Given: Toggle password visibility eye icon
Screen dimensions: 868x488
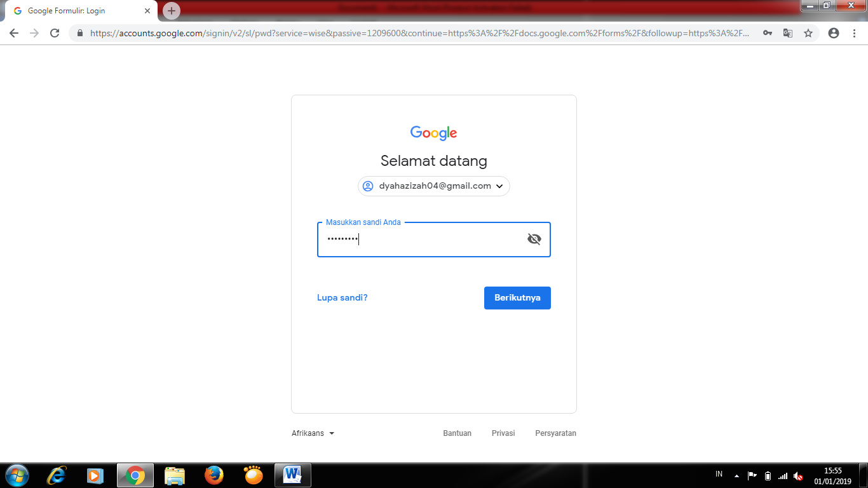Looking at the screenshot, I should [x=534, y=239].
